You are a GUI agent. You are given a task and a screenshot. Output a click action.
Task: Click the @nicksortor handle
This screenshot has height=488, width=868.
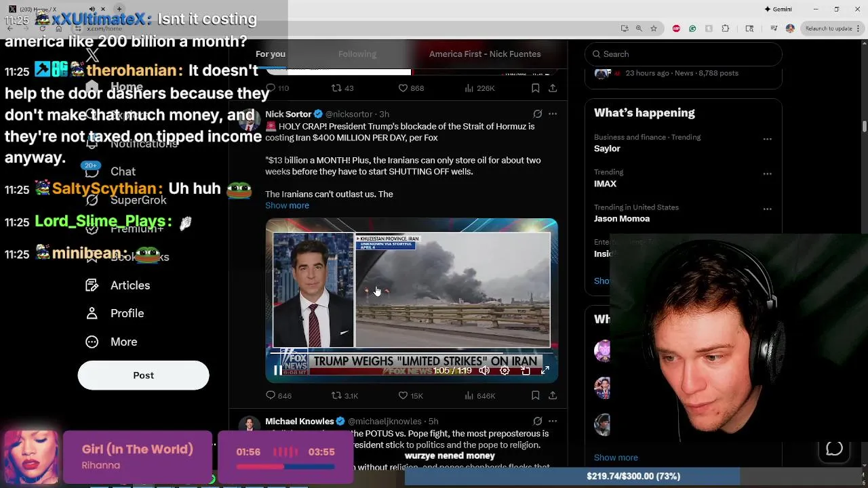[349, 114]
